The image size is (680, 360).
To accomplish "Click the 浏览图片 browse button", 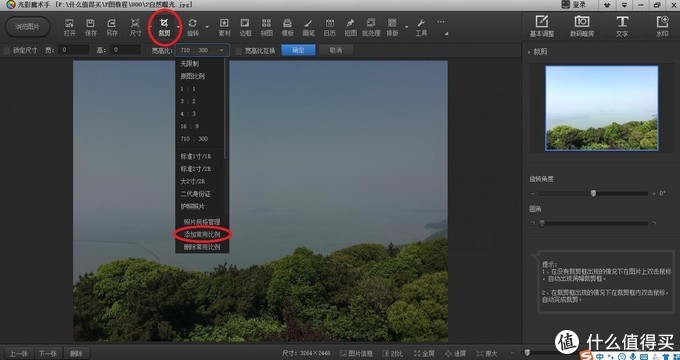I will tap(27, 27).
